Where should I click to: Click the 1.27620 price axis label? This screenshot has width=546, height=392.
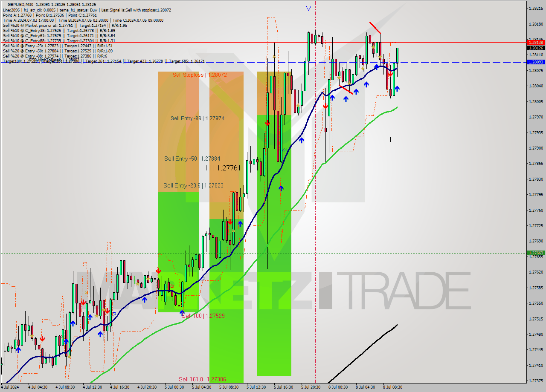tap(535, 272)
